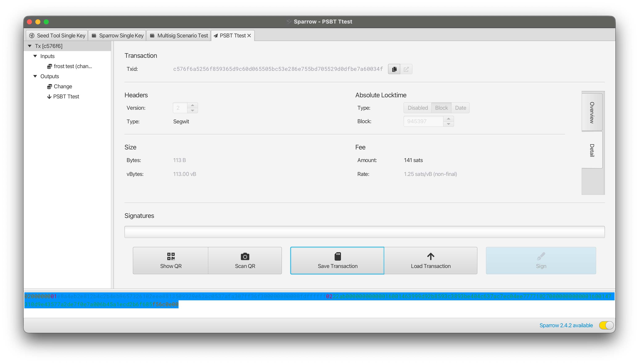Click the Segwit type value
The height and width of the screenshot is (364, 639).
click(181, 121)
